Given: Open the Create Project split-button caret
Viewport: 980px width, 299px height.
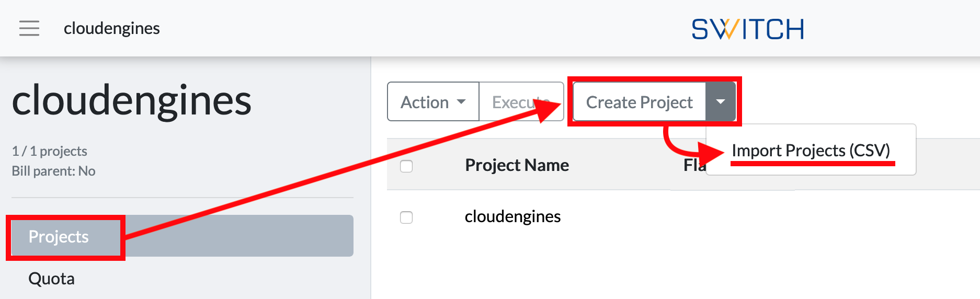Looking at the screenshot, I should pyautogui.click(x=720, y=102).
